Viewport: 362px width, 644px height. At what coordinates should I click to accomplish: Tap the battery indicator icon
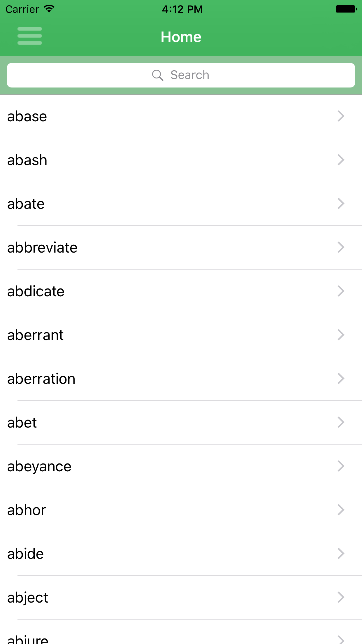(x=346, y=9)
